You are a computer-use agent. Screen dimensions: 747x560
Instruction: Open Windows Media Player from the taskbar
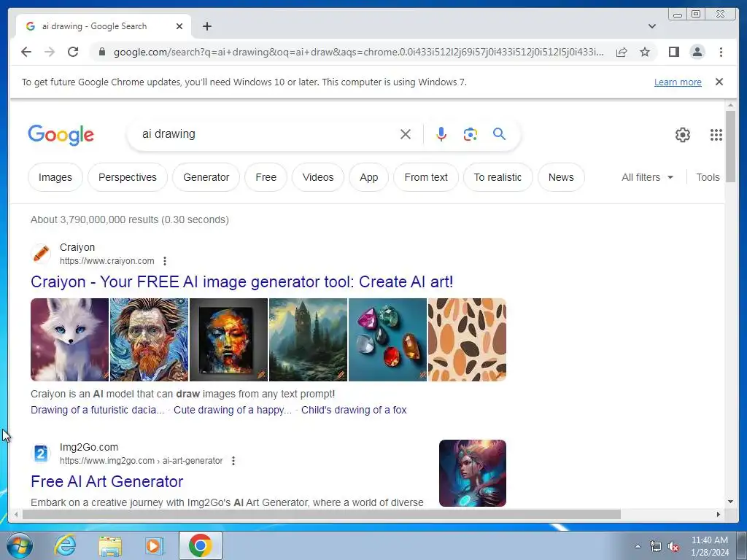(x=154, y=545)
